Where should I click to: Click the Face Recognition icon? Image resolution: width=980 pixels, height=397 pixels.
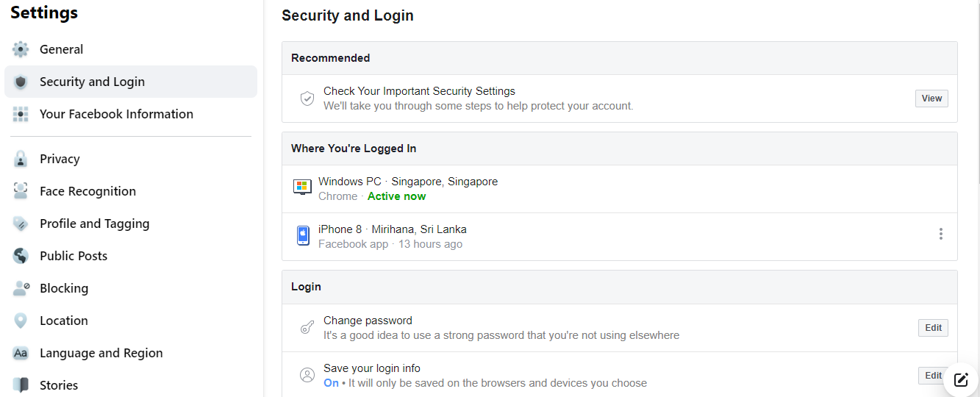(x=21, y=191)
